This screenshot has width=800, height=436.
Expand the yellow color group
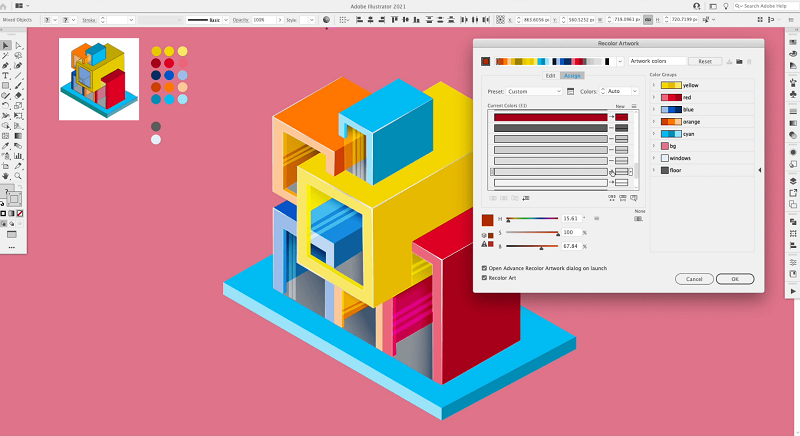tap(653, 85)
